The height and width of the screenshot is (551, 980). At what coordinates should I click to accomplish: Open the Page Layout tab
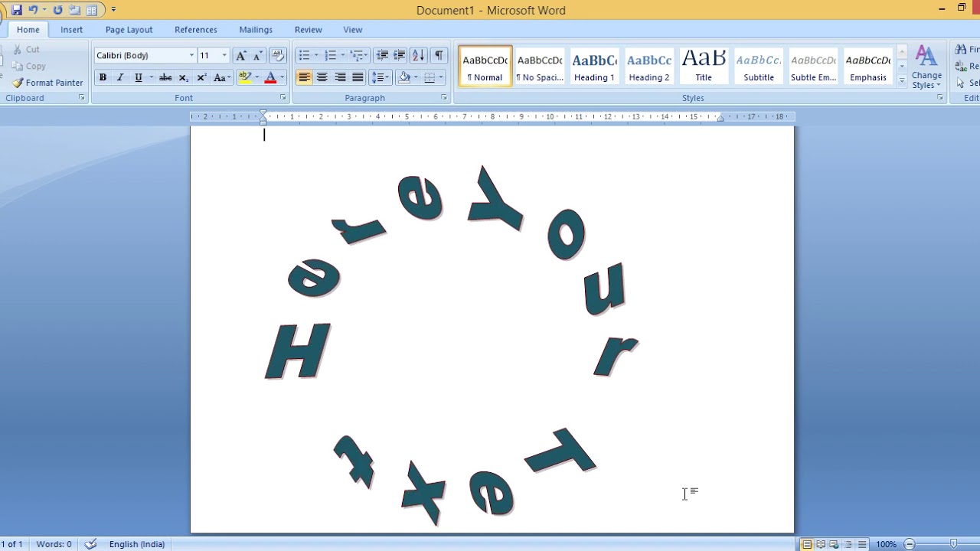[129, 30]
